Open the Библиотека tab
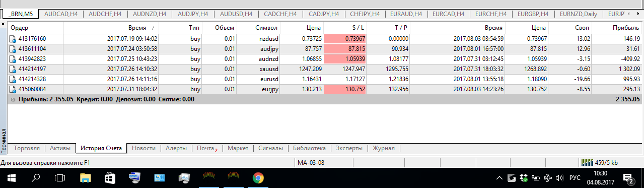 pyautogui.click(x=309, y=148)
